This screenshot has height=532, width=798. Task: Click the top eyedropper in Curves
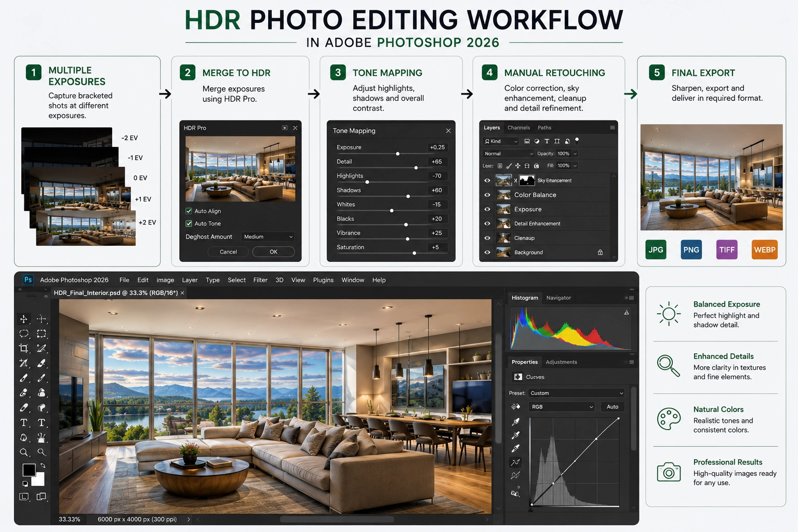(515, 422)
